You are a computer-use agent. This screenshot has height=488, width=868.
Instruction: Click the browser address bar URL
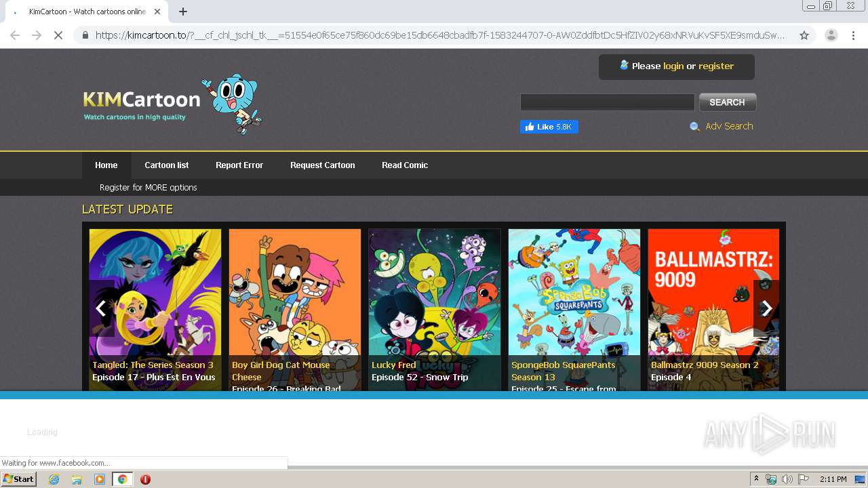(x=440, y=35)
